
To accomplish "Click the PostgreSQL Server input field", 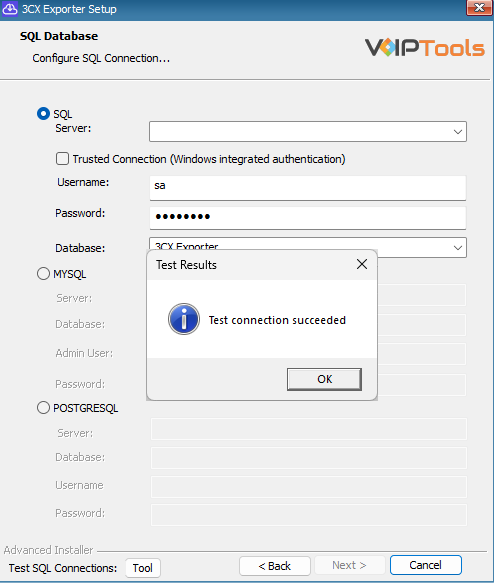I will point(309,429).
